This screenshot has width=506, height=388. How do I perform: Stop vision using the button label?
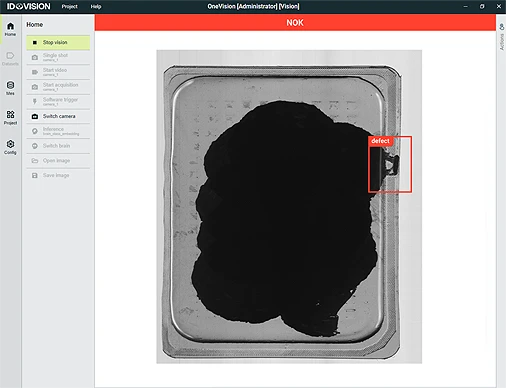pos(55,42)
